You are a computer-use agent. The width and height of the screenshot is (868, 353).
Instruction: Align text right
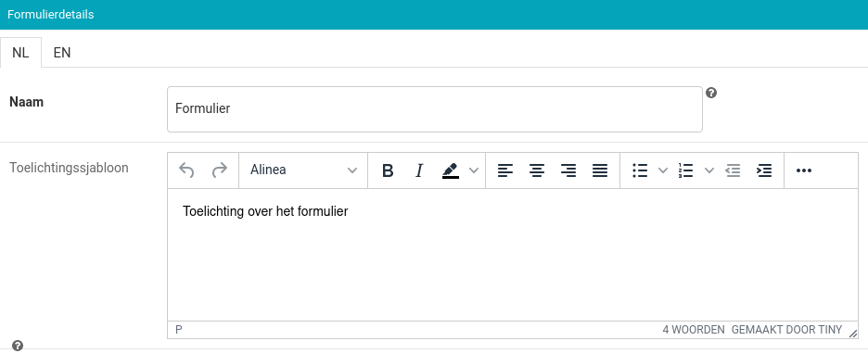[x=568, y=170]
